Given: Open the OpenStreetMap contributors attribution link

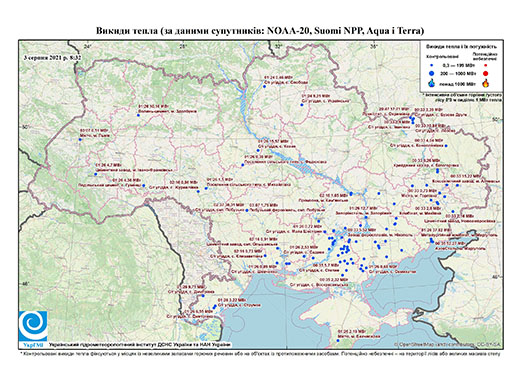Looking at the screenshot, I should pos(448,344).
